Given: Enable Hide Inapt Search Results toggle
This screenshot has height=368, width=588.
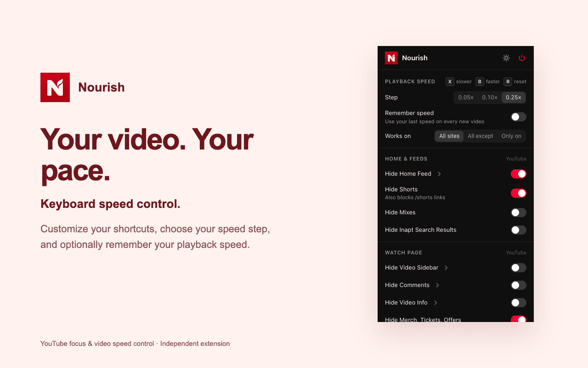Looking at the screenshot, I should (519, 230).
